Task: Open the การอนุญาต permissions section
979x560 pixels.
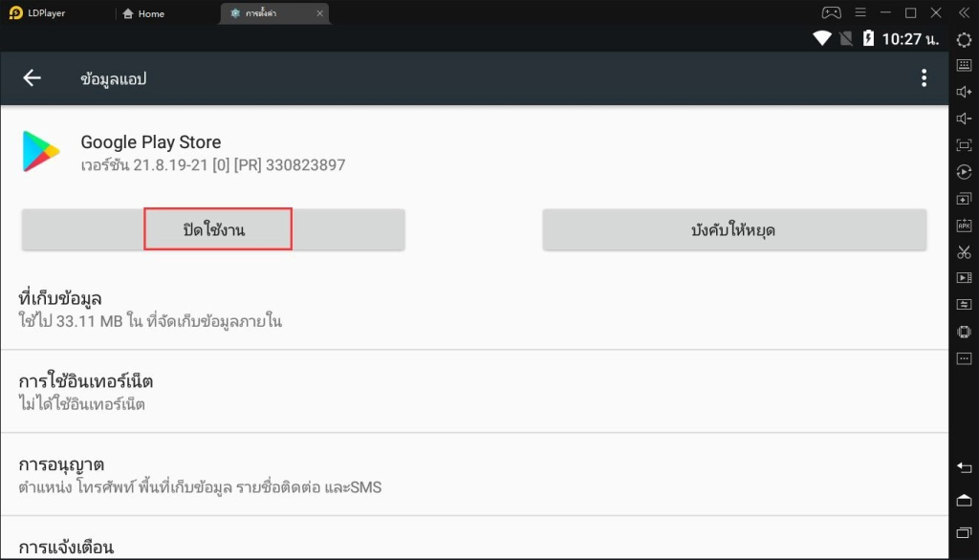Action: tap(474, 474)
